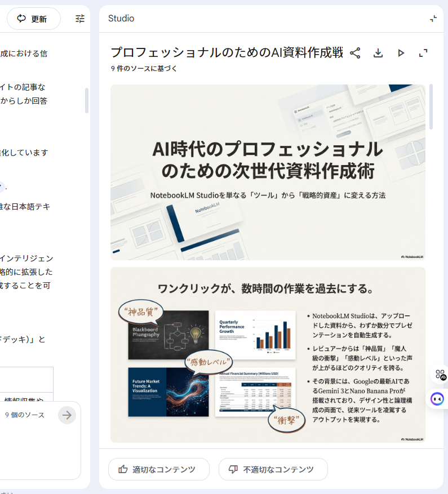This screenshot has height=494, width=448.
Task: Click the chat panel scrollbar thumb
Action: pos(86,100)
